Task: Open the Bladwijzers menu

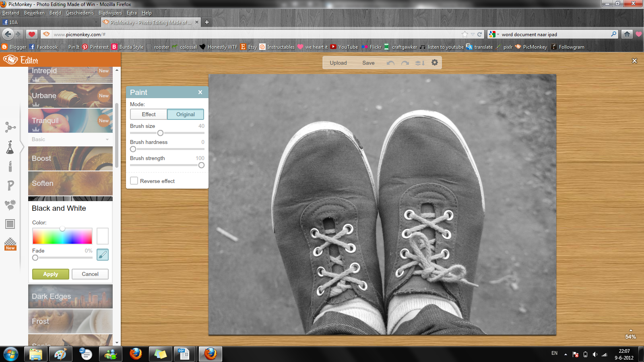Action: coord(110,13)
